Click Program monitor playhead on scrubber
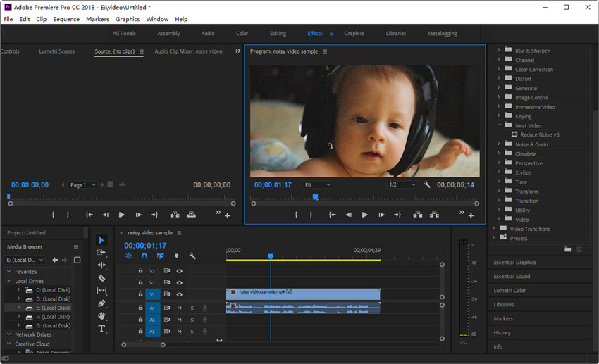The image size is (599, 364). 316,197
